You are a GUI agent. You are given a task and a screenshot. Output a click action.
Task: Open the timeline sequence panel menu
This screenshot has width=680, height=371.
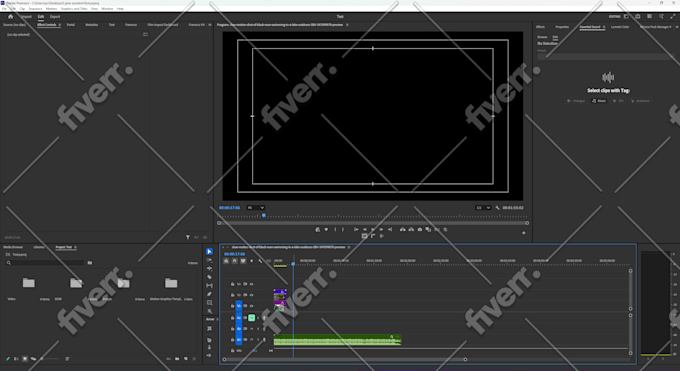pos(349,247)
